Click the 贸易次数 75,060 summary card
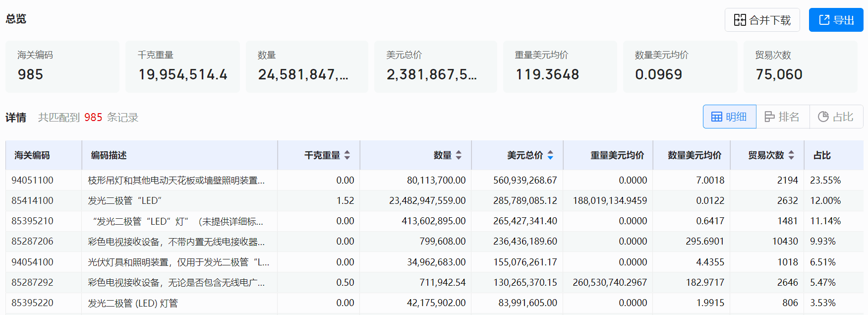Screen dimensions: 868x315 [x=800, y=66]
